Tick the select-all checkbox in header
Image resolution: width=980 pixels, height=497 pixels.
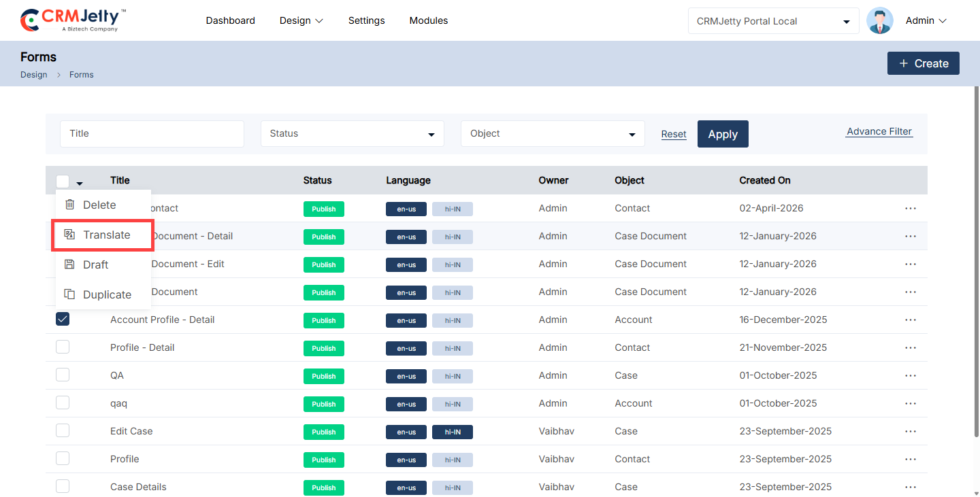(63, 181)
